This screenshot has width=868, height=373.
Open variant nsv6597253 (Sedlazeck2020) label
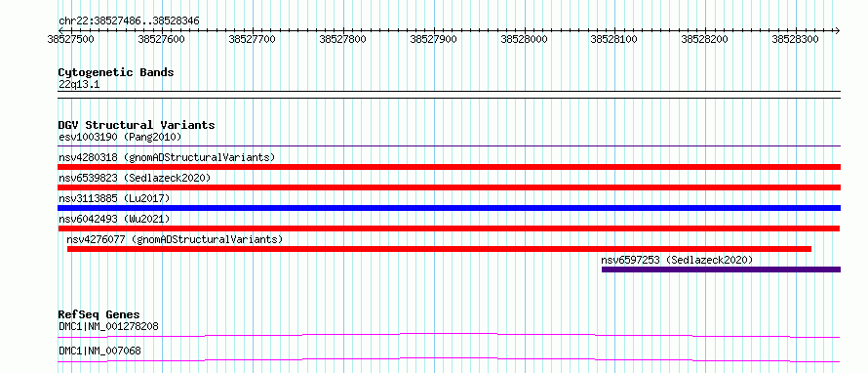677,260
